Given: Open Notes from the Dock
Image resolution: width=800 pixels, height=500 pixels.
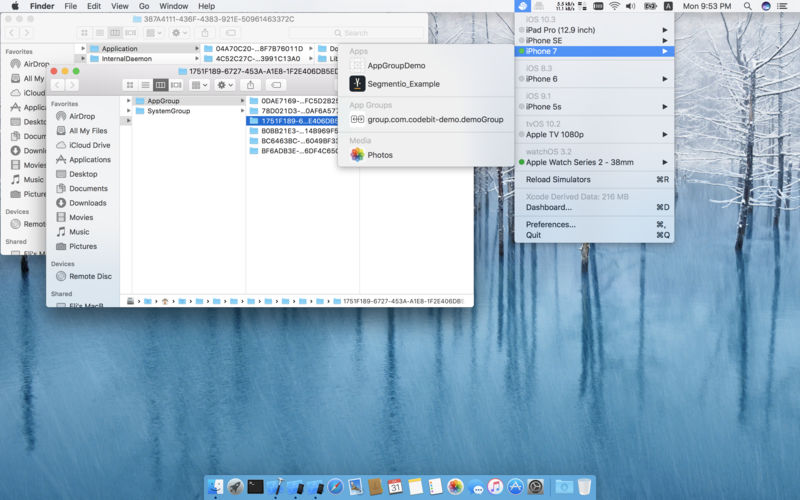Looking at the screenshot, I should pos(415,487).
